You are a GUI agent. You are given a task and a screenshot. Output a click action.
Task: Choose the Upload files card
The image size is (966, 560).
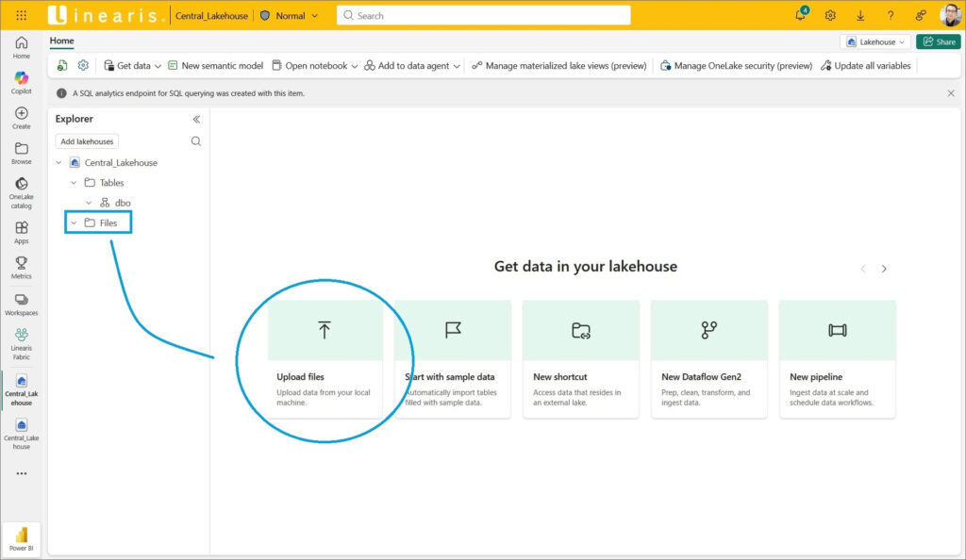tap(325, 358)
